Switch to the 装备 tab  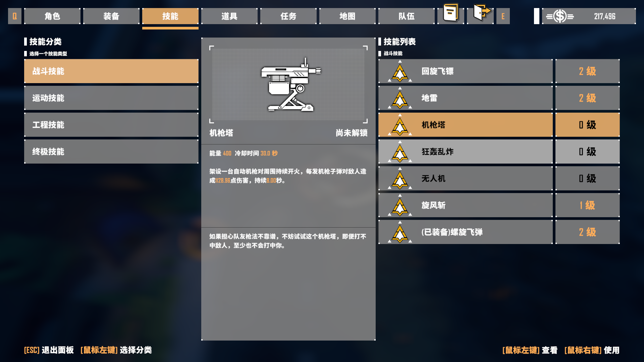coord(111,16)
